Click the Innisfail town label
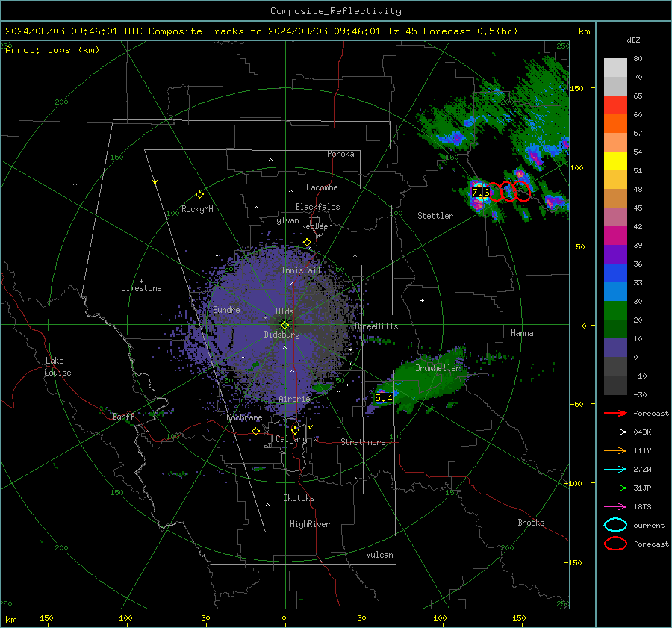Image resolution: width=672 pixels, height=628 pixels. pyautogui.click(x=301, y=270)
